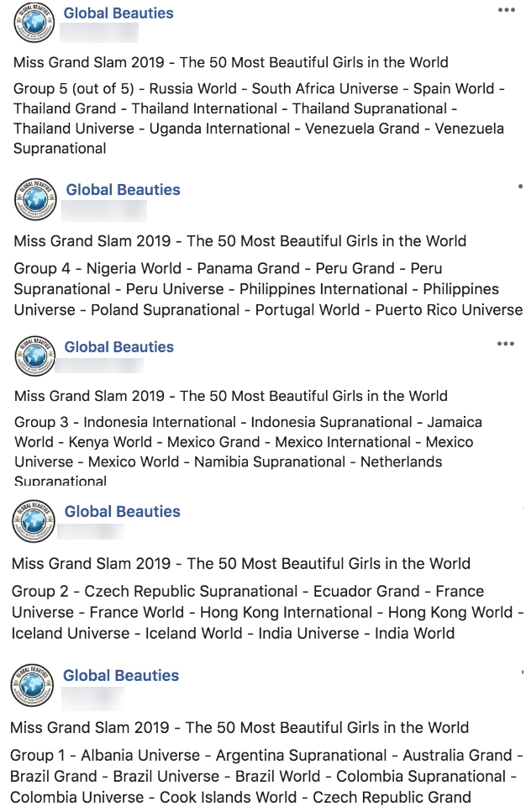Image resolution: width=526 pixels, height=812 pixels.
Task: Click the blurred timestamp under the Group 1 post's author name
Action: click(92, 699)
